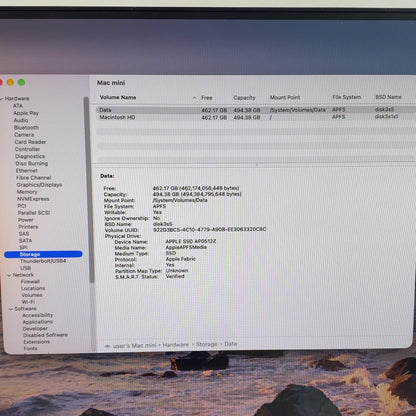416x416 pixels.
Task: Sort by Volume Name column header
Action: pos(118,97)
